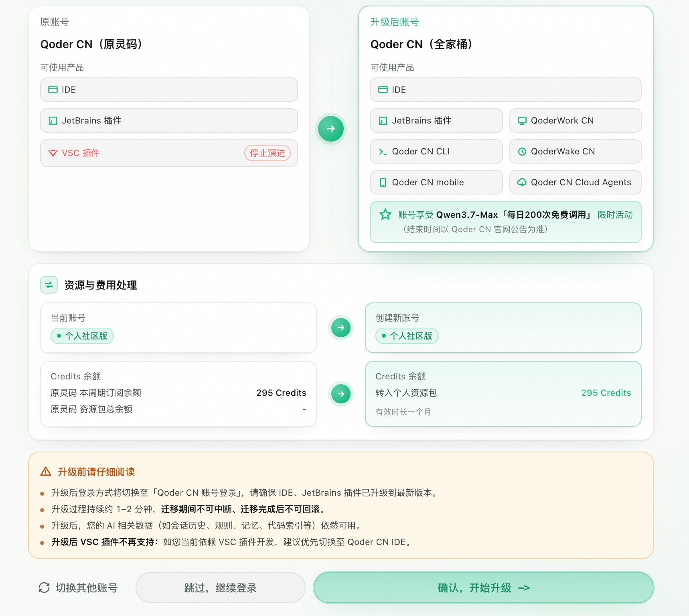The height and width of the screenshot is (616, 689).
Task: Click the 原灵码 资源包总余额 row label
Action: 91,409
